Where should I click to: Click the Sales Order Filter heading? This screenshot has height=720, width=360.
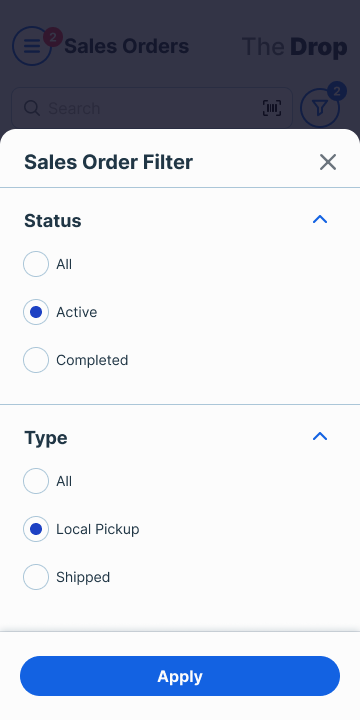(108, 162)
